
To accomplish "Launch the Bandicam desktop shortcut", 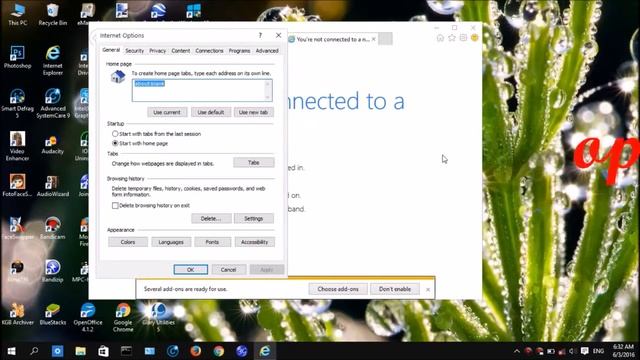I will [x=53, y=229].
